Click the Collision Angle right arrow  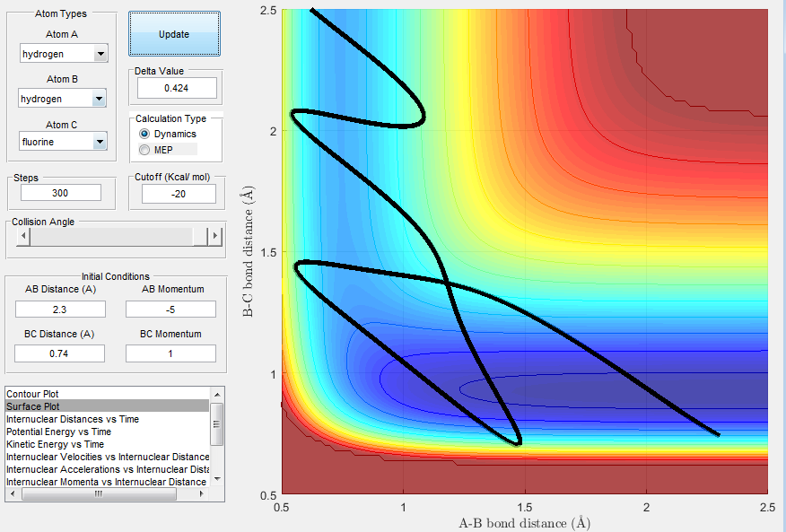(215, 236)
